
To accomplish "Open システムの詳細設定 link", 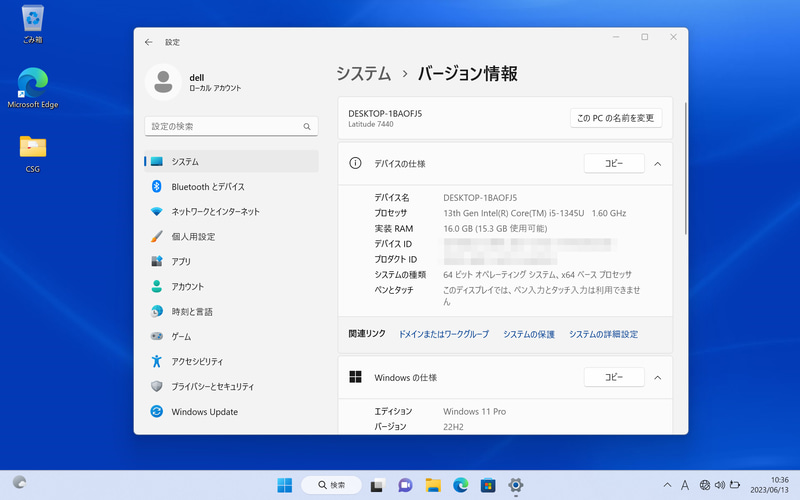I will coord(604,334).
